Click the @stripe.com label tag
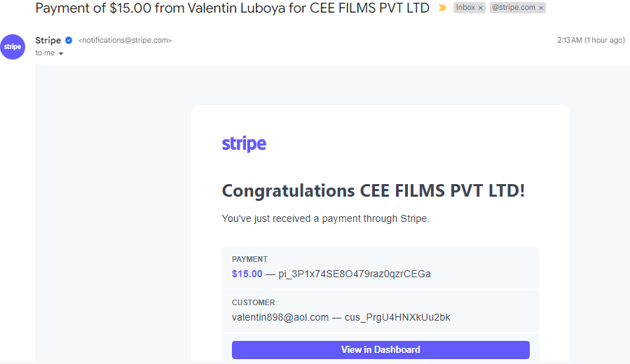The image size is (630, 364). pos(514,8)
